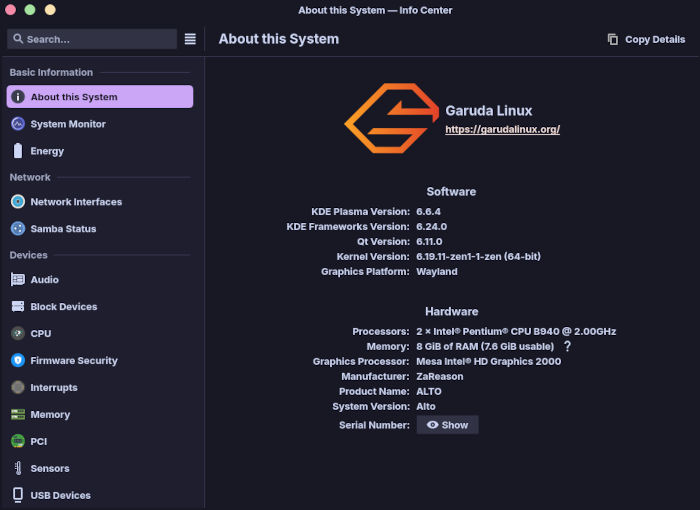Select the Block Devices icon
Viewport: 700px width, 510px height.
(18, 307)
